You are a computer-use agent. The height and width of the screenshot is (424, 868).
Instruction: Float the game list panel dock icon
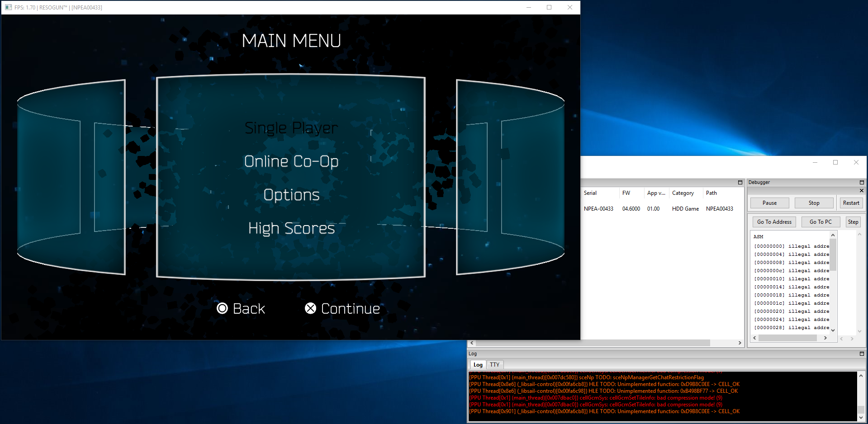(x=740, y=183)
